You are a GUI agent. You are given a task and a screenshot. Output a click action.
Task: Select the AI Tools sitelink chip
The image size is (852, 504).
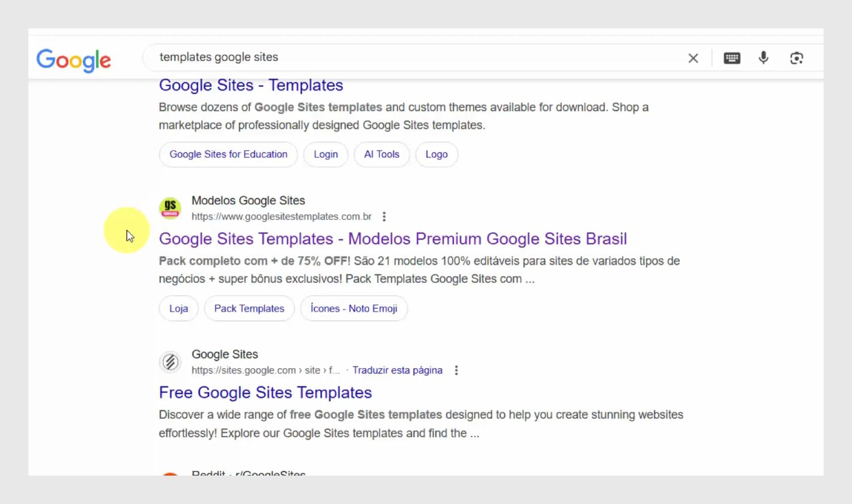pyautogui.click(x=382, y=154)
